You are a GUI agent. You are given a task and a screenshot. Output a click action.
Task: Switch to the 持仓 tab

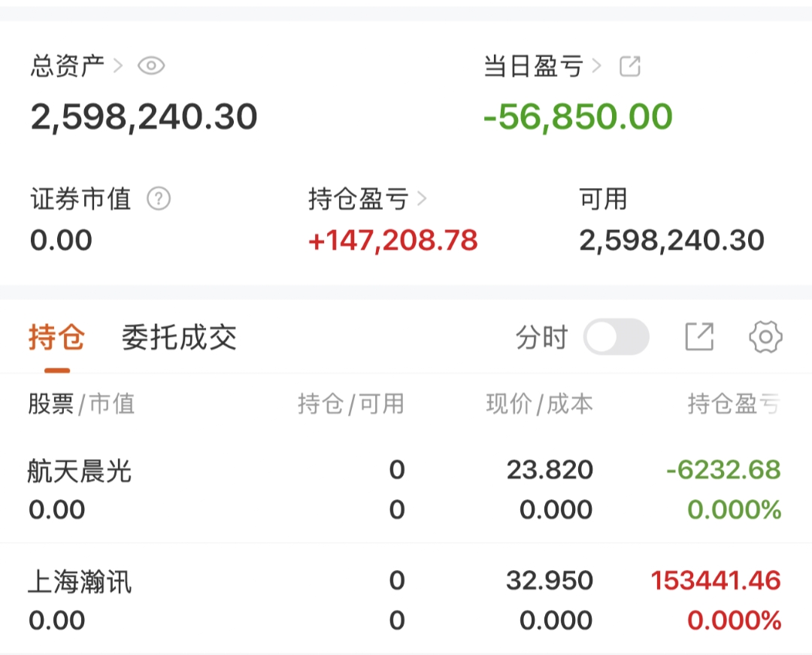(x=56, y=338)
